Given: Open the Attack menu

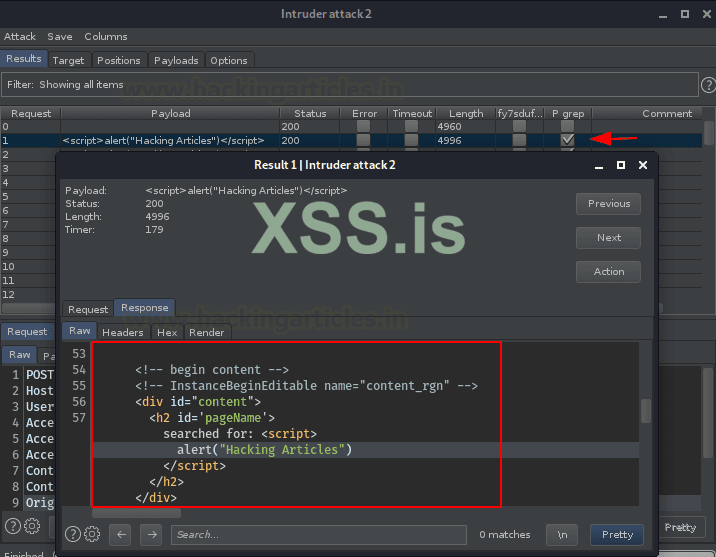Looking at the screenshot, I should tap(20, 37).
